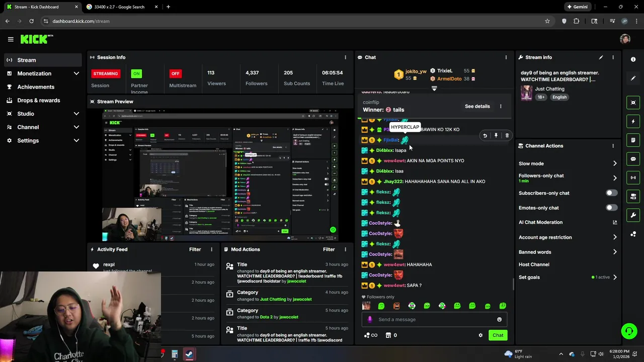
Task: Open emoji picker in message box
Action: point(499,319)
